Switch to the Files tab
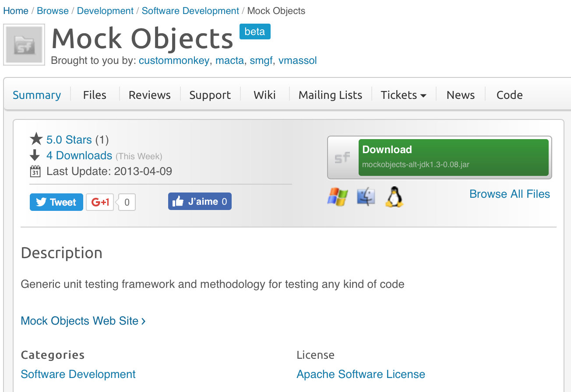The width and height of the screenshot is (571, 392). point(95,95)
